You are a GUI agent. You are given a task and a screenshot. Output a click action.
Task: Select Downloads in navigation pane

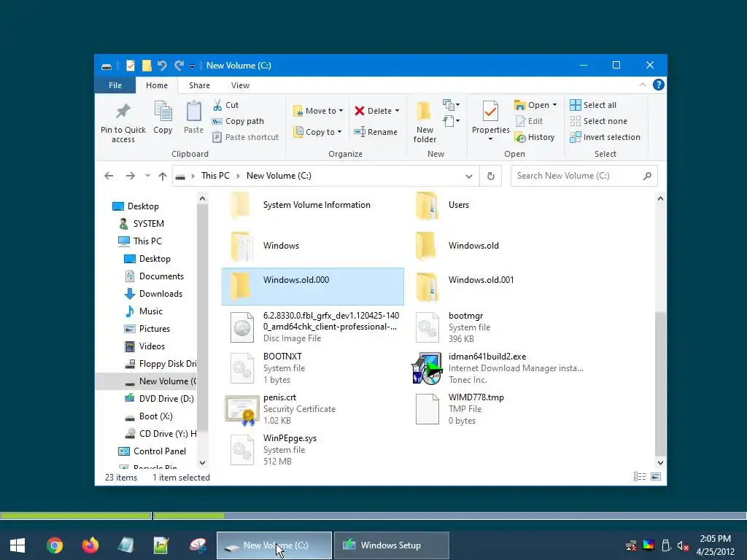(153, 294)
